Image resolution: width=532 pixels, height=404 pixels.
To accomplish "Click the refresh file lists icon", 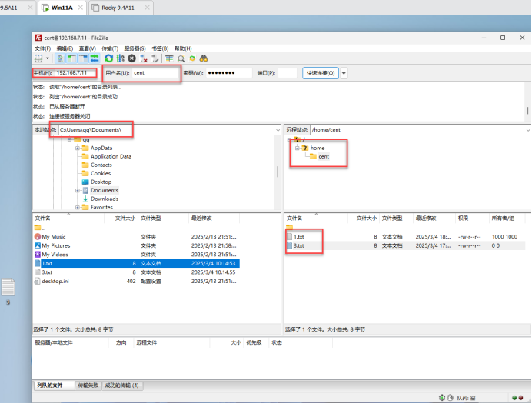I will tap(108, 58).
